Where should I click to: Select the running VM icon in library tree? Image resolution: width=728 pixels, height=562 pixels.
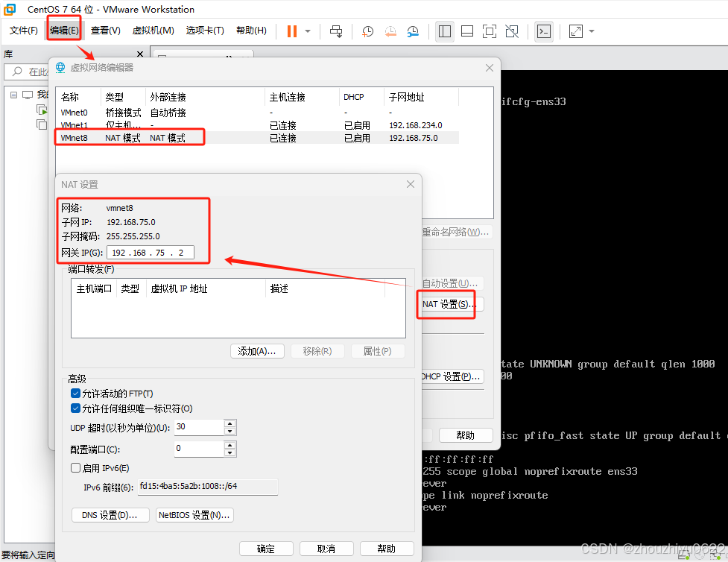(x=42, y=110)
